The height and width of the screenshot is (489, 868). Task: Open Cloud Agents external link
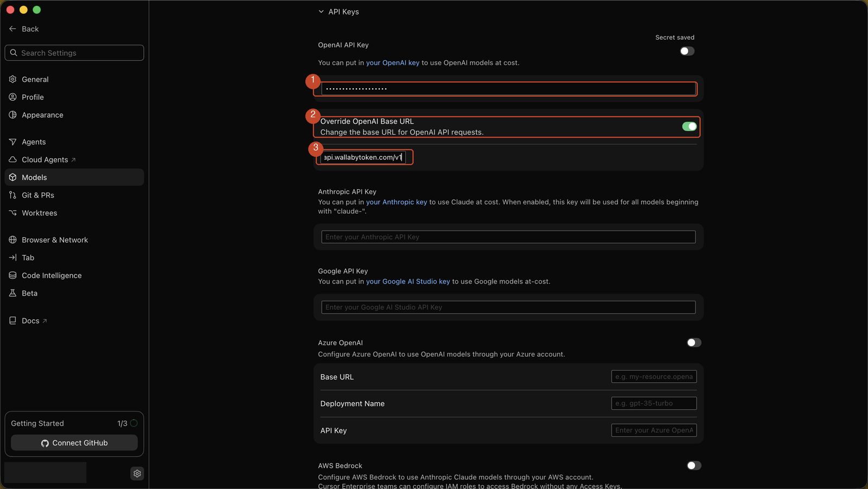(74, 160)
